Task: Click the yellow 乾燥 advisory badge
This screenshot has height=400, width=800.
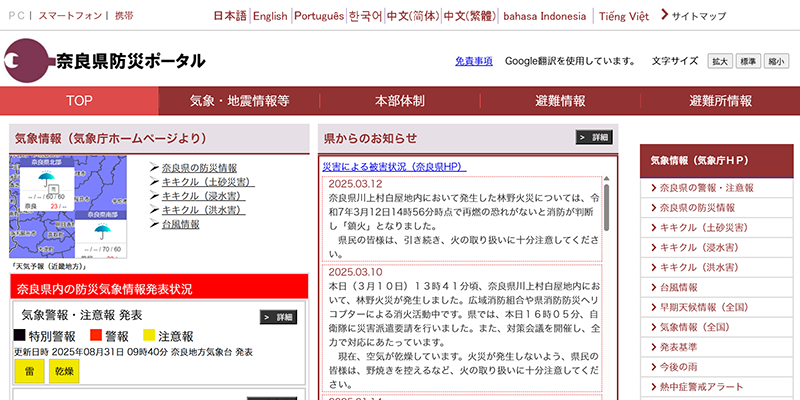Action: coord(64,370)
